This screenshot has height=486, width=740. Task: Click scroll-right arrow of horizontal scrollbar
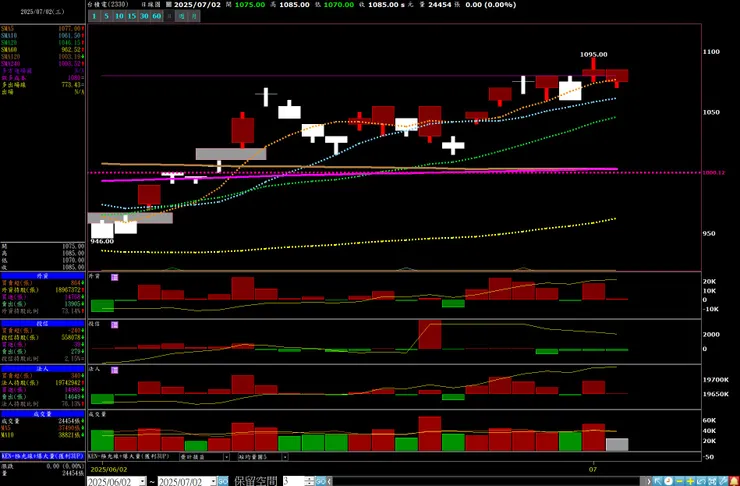point(649,481)
